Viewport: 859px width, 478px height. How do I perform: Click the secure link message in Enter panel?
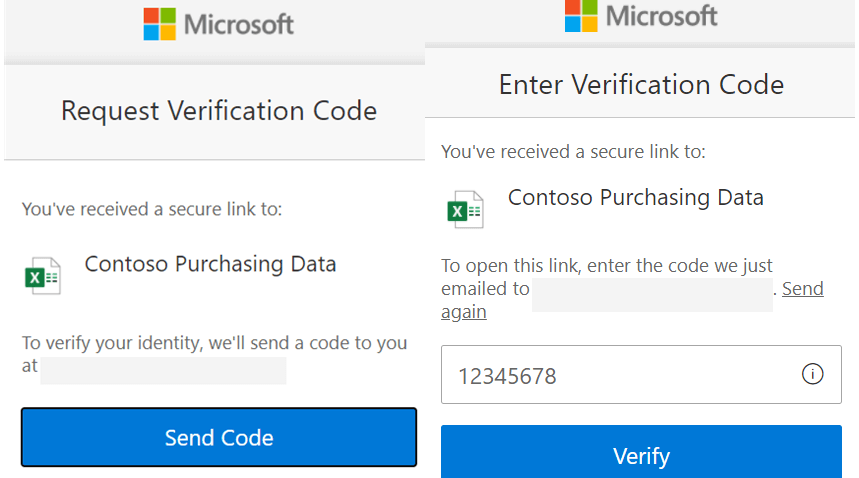[x=573, y=152]
